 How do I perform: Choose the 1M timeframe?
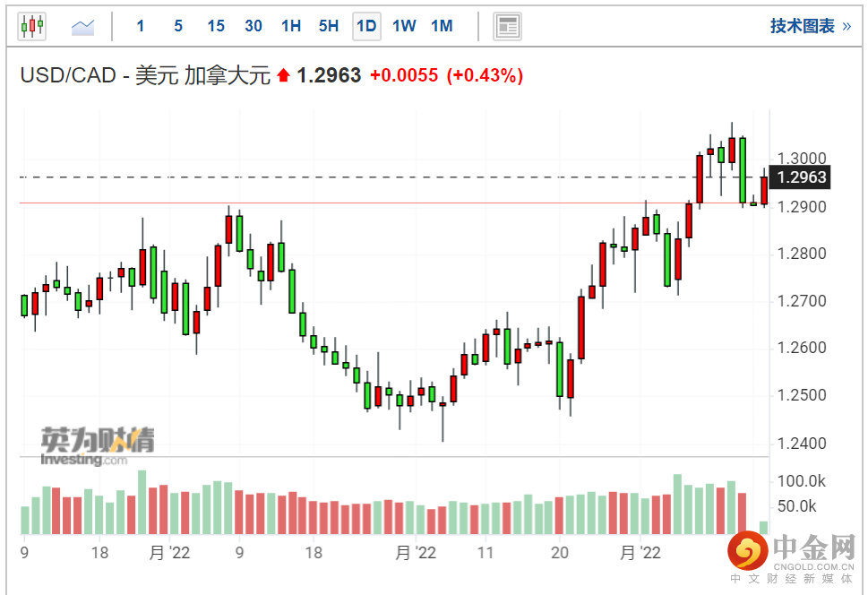[x=442, y=26]
